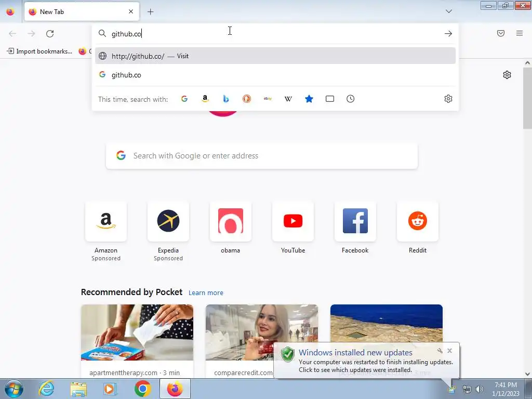Close the Windows updates notification balloon
532x399 pixels.
coord(449,351)
